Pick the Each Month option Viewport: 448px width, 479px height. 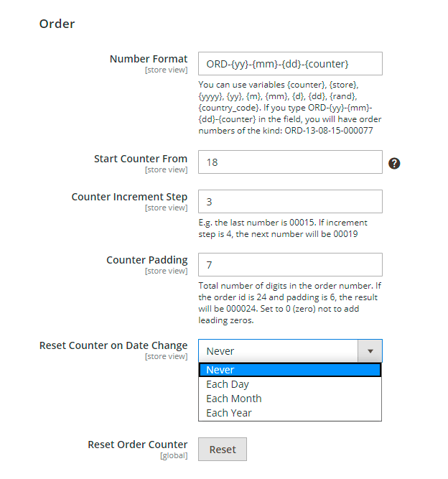coord(290,399)
